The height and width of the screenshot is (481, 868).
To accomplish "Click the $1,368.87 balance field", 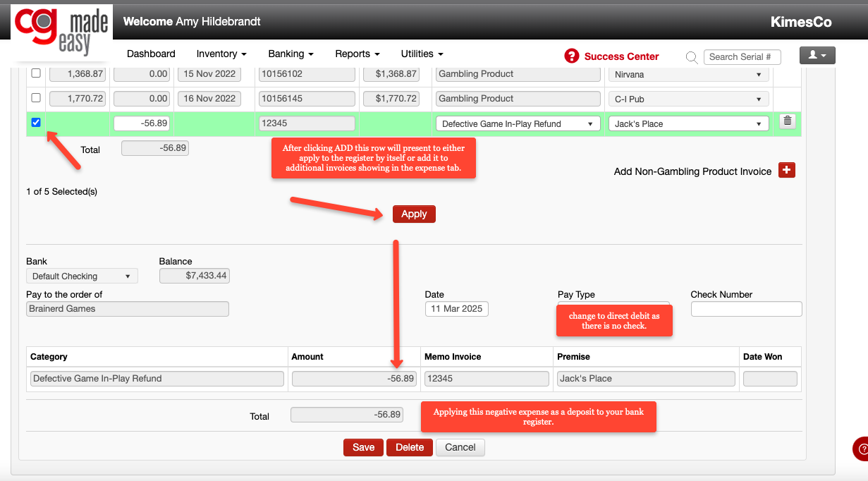I will 391,74.
